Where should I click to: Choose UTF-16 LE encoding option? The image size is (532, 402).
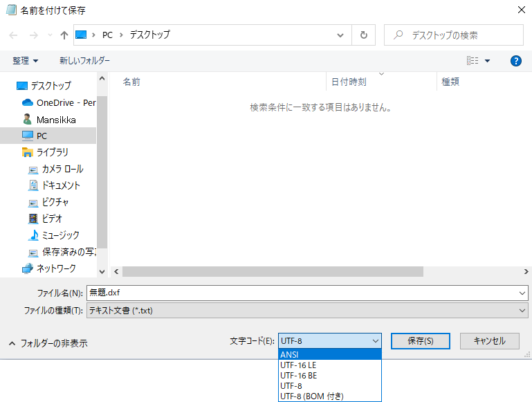[x=330, y=365]
